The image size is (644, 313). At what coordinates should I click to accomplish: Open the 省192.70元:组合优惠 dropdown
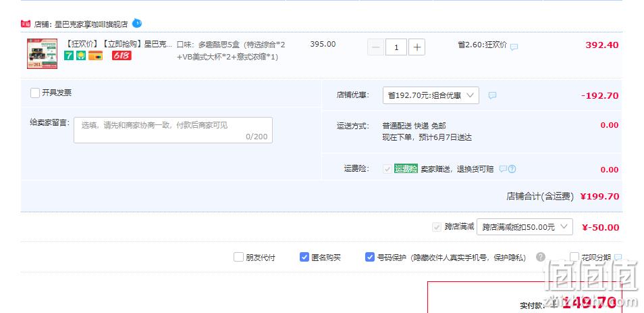(x=431, y=95)
